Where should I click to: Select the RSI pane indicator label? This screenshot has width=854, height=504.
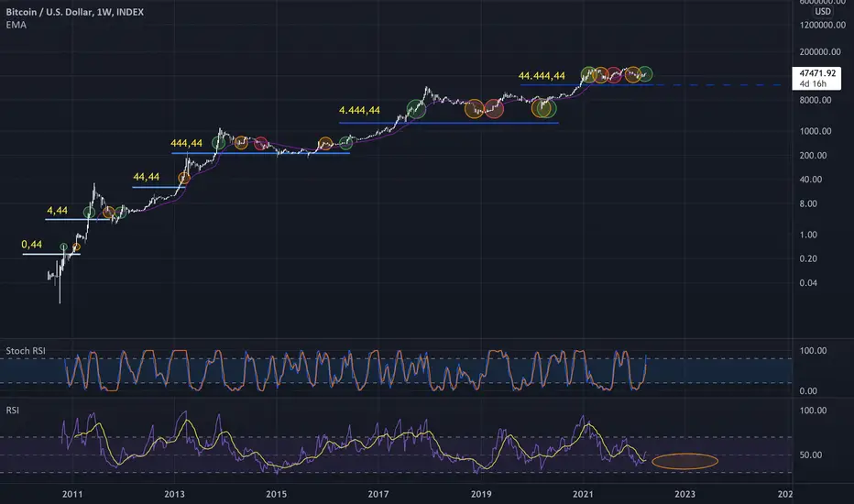coord(13,410)
